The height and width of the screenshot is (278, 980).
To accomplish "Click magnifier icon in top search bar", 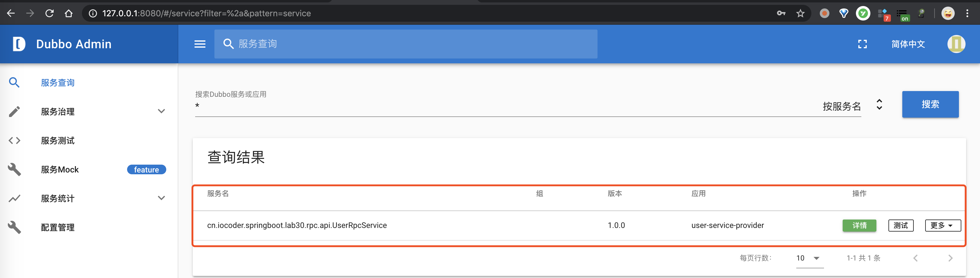I will click(228, 44).
